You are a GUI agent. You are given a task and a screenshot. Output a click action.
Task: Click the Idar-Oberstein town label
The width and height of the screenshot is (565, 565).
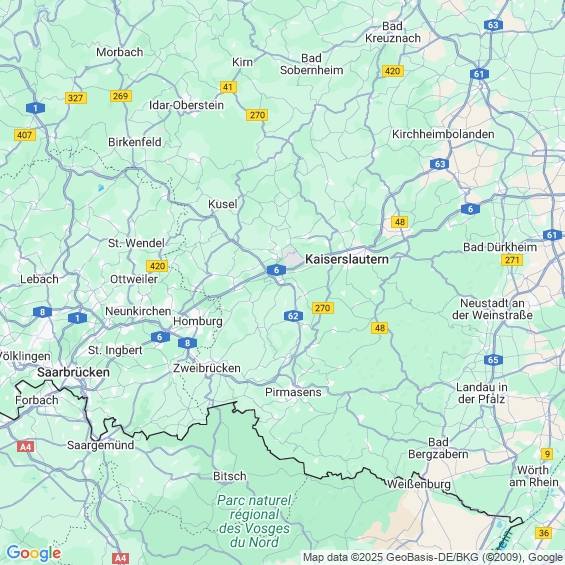(x=186, y=105)
